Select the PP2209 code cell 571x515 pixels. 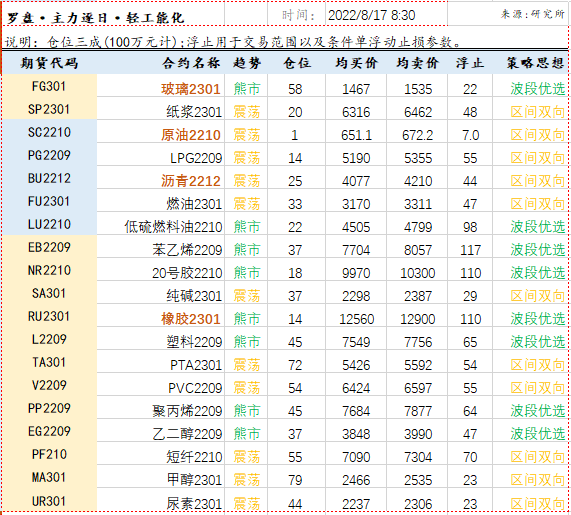pyautogui.click(x=49, y=408)
